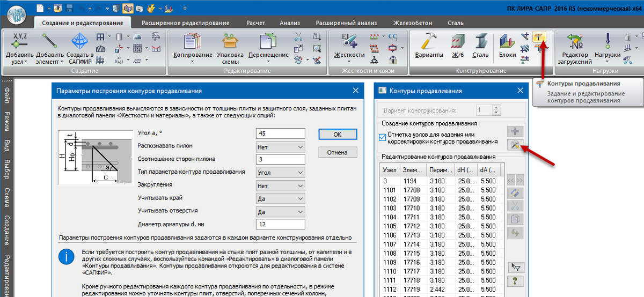Expand the Перемещение dropdown arrow

click(x=268, y=62)
